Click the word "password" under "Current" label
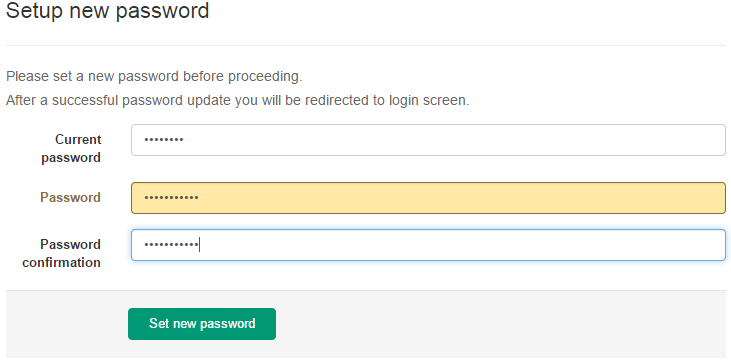 pyautogui.click(x=71, y=158)
